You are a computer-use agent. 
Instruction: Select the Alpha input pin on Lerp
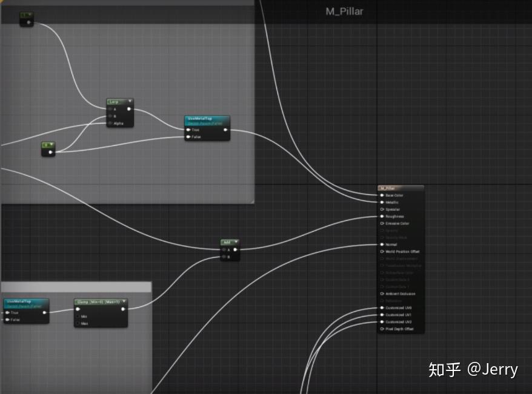(x=110, y=123)
